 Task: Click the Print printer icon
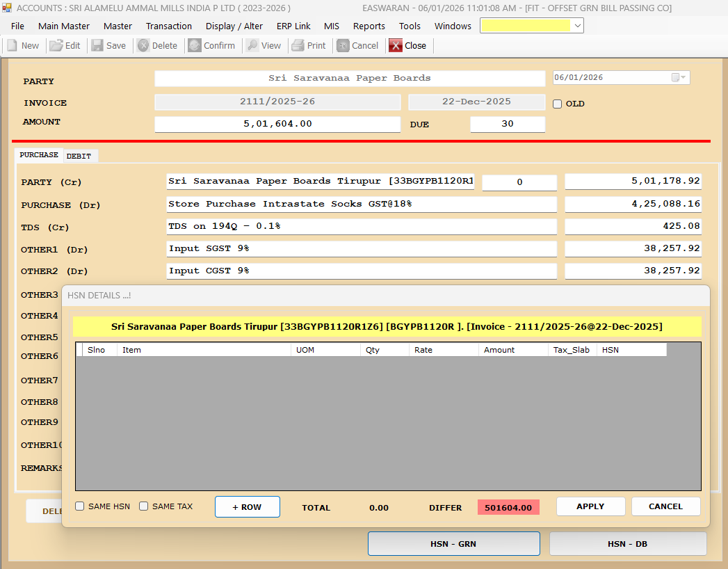point(298,45)
